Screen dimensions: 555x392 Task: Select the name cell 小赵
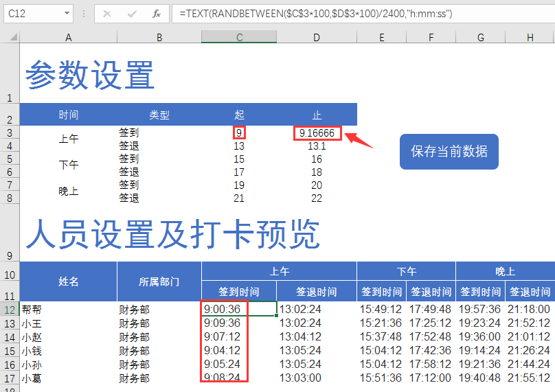click(x=68, y=337)
